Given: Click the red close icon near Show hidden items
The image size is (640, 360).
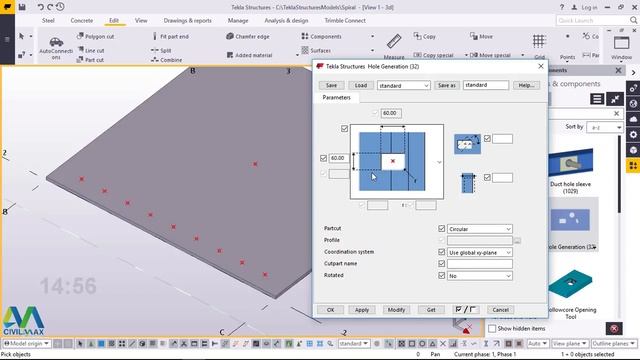Looking at the screenshot, I should (x=614, y=328).
